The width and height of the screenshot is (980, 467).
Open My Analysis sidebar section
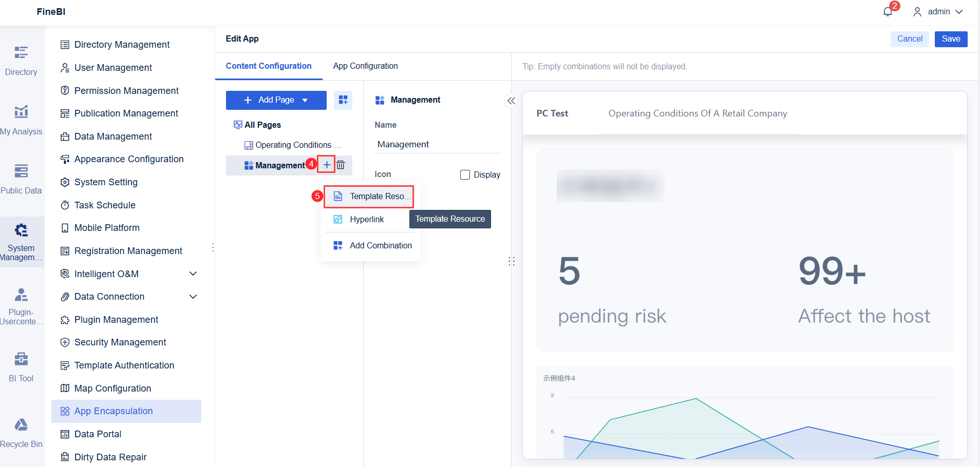21,120
